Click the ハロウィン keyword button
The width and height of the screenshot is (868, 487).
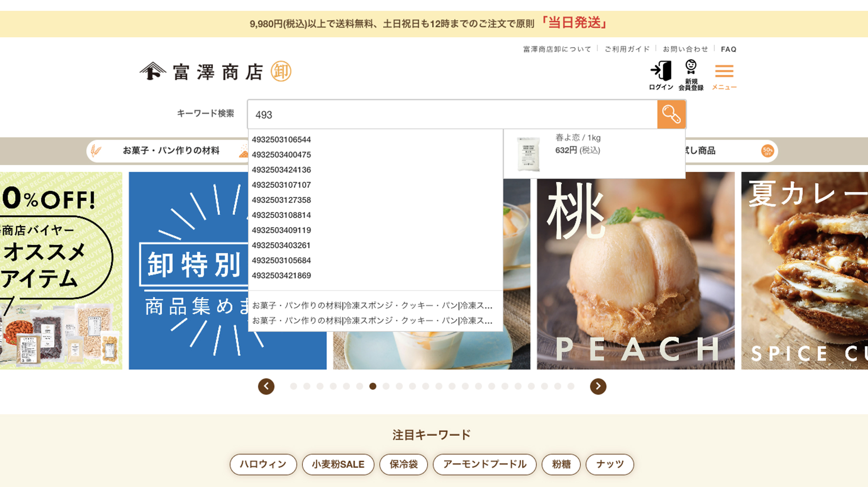(263, 464)
